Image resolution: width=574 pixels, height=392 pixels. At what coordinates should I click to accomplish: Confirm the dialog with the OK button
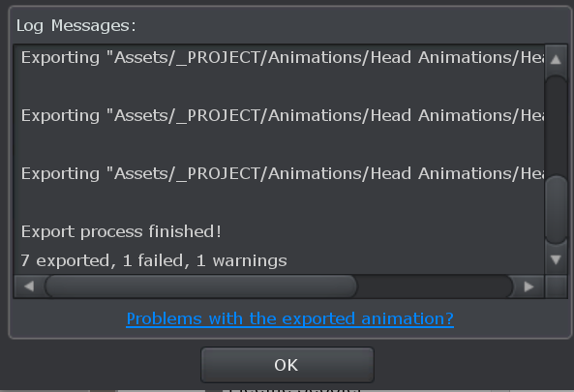pos(287,365)
